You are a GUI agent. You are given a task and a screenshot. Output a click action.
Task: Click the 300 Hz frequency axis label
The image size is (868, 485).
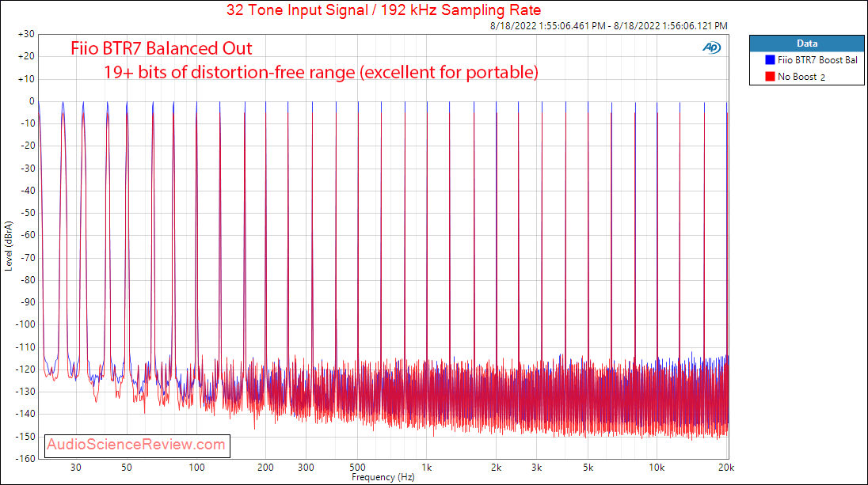(306, 468)
